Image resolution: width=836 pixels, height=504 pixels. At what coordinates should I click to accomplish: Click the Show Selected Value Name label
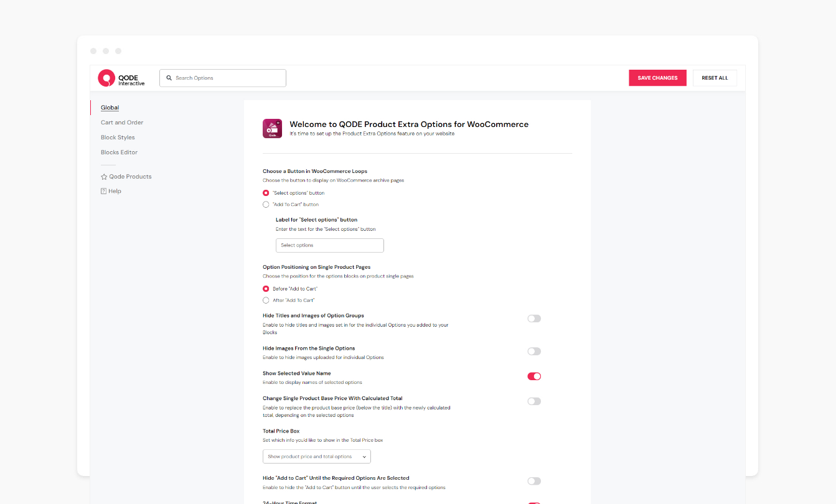tap(297, 373)
